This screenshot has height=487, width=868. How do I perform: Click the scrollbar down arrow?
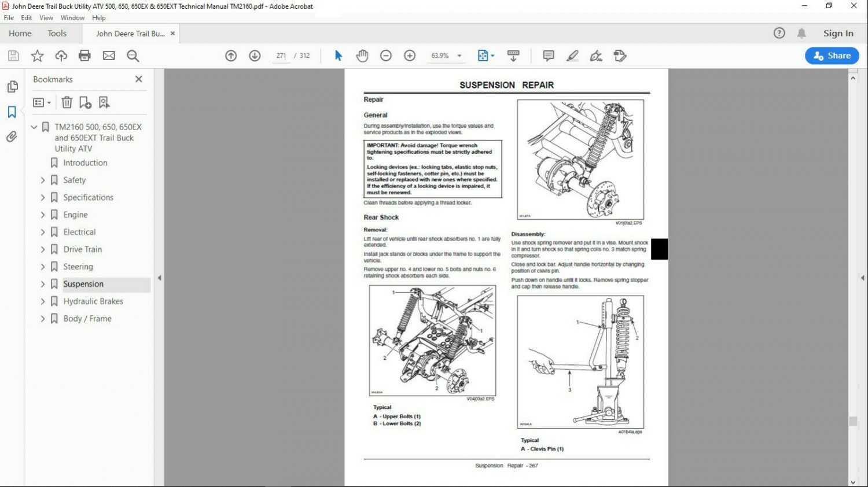[x=853, y=482]
